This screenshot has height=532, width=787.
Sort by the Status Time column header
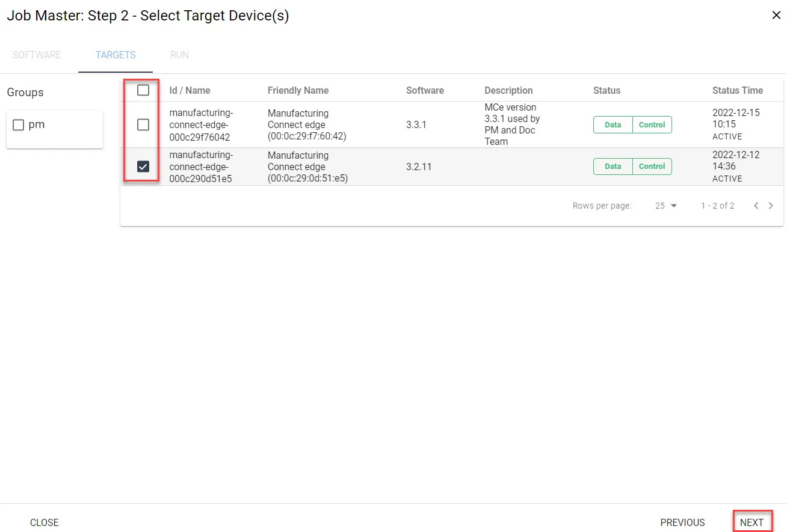click(x=738, y=90)
